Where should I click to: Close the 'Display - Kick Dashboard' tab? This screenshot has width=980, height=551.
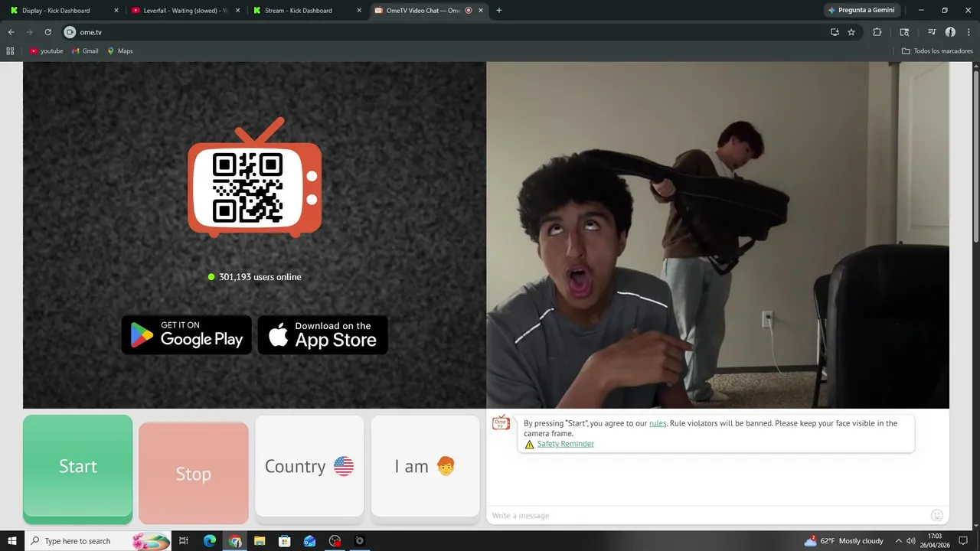(x=116, y=11)
